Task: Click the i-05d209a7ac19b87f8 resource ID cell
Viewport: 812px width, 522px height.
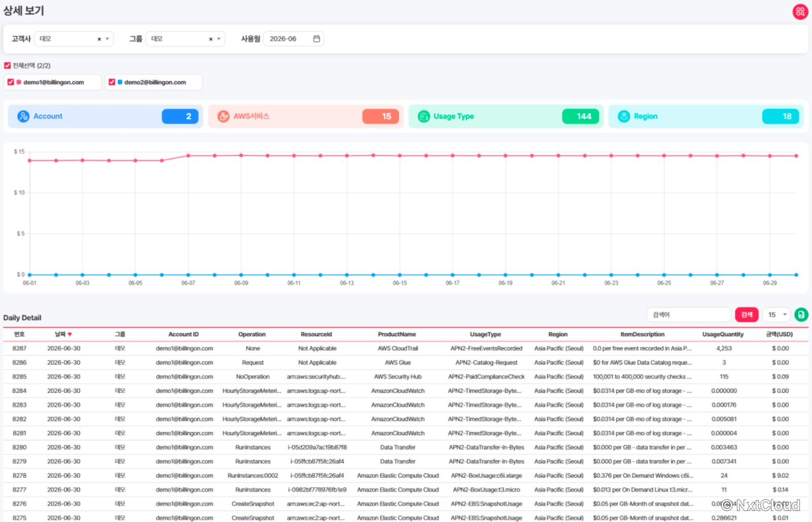Action: 317,448
